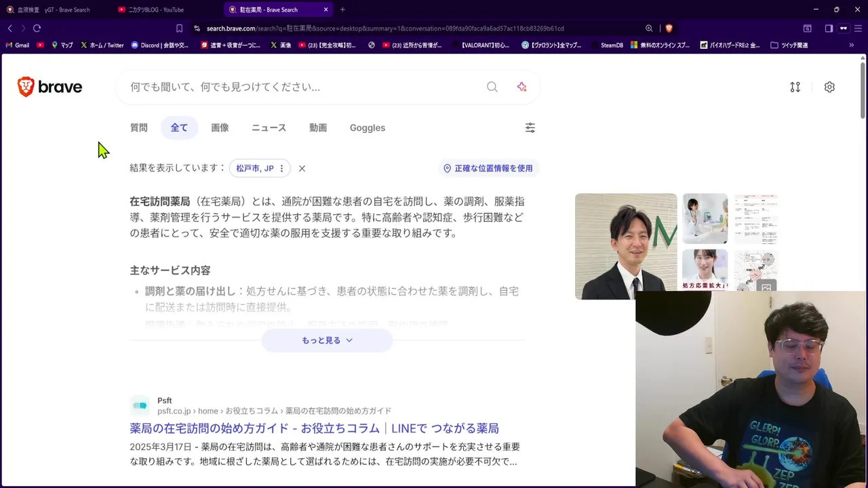868x488 pixels.
Task: Open the 完全攻略 YouTube bookmark
Action: pos(327,45)
